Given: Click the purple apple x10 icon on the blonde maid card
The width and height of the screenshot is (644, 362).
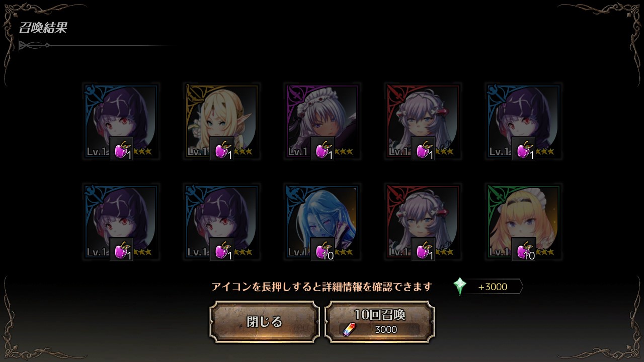Looking at the screenshot, I should pos(524,249).
